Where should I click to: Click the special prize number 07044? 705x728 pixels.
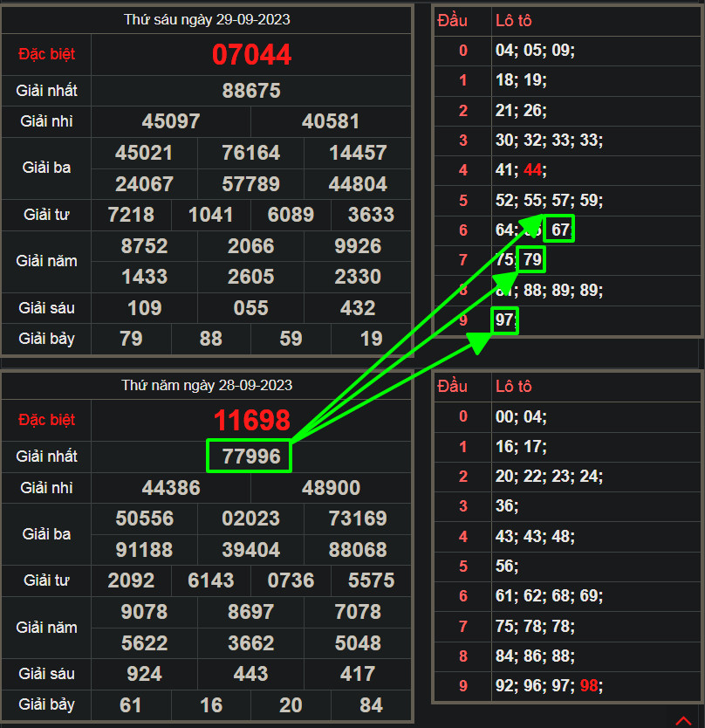[251, 54]
